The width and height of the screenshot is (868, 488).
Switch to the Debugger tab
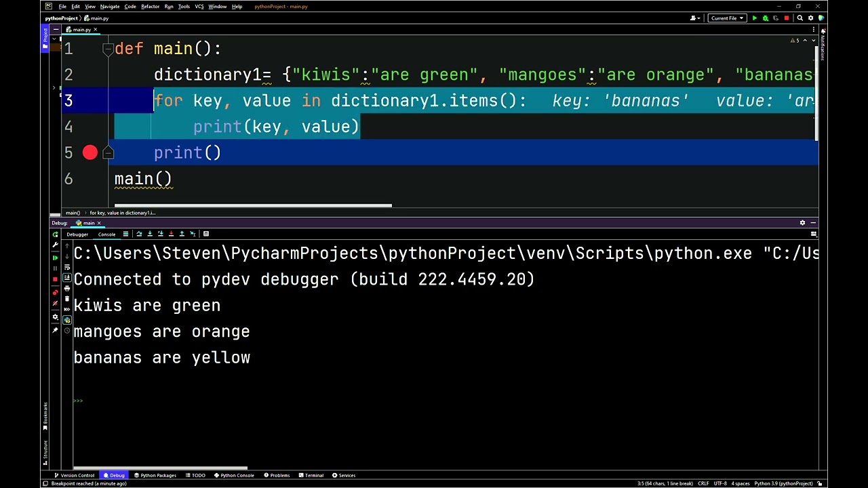tap(77, 235)
